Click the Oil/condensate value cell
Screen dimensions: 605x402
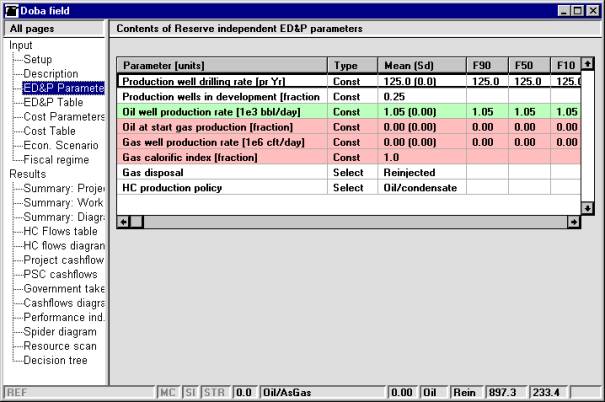[422, 187]
